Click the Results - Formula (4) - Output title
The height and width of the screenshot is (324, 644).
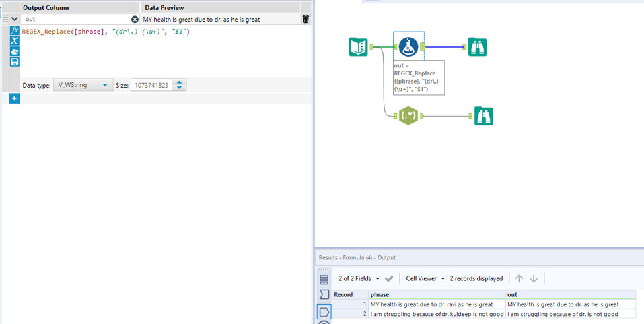click(357, 257)
